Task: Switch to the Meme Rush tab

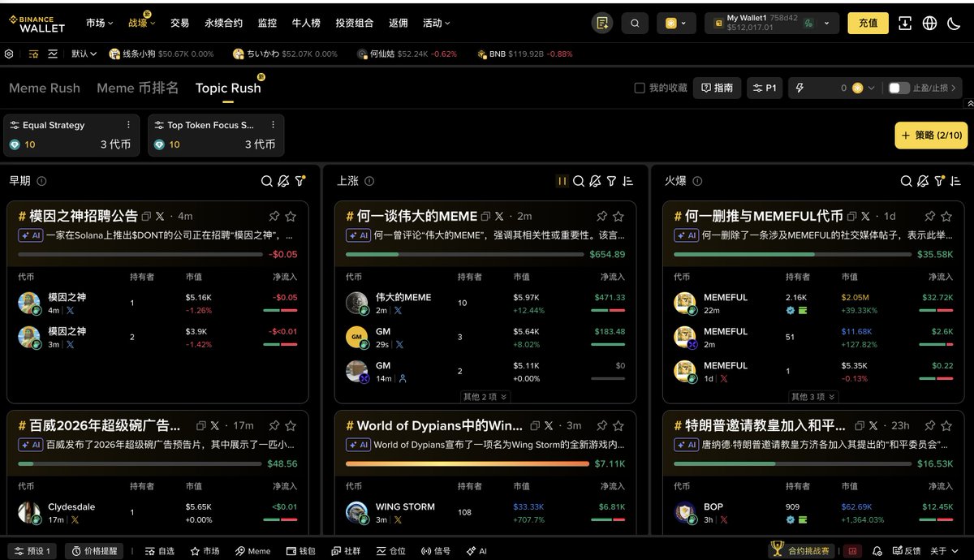Action: [45, 88]
